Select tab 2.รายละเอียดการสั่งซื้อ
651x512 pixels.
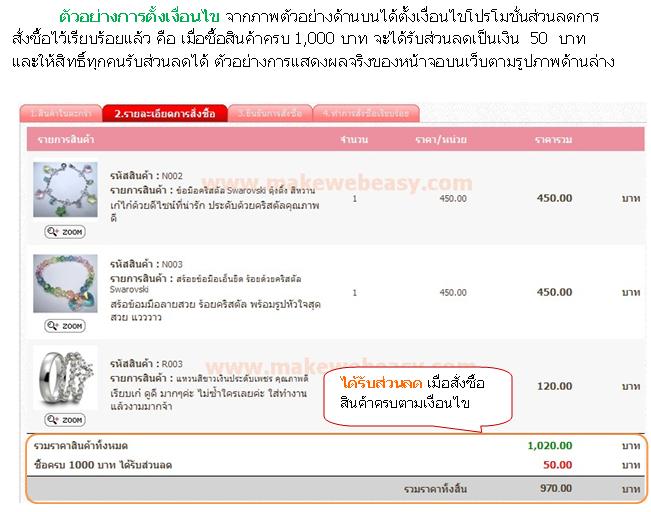pyautogui.click(x=165, y=113)
